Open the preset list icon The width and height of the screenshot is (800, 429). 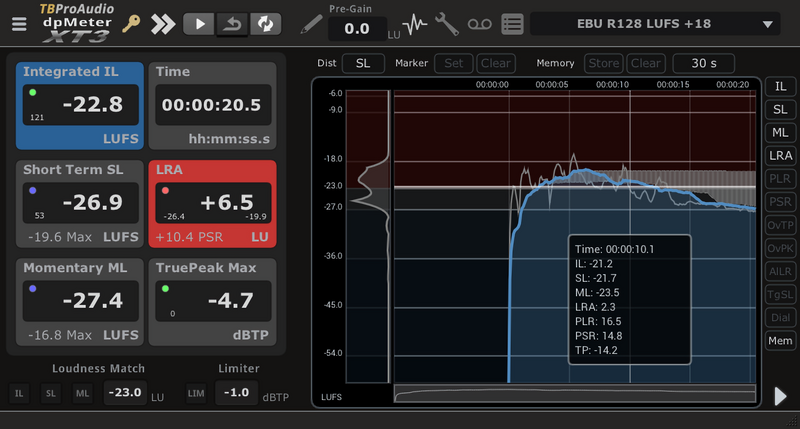pyautogui.click(x=512, y=25)
